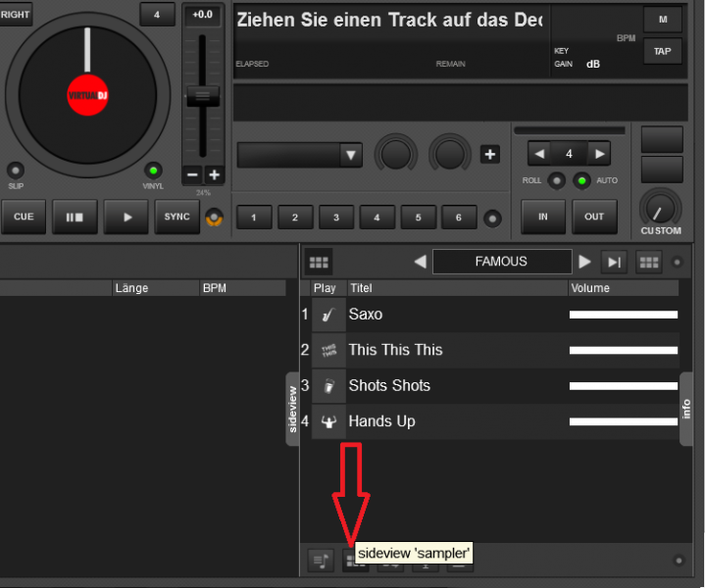Double loop length with right arrow
The height and width of the screenshot is (588, 705).
(x=599, y=154)
